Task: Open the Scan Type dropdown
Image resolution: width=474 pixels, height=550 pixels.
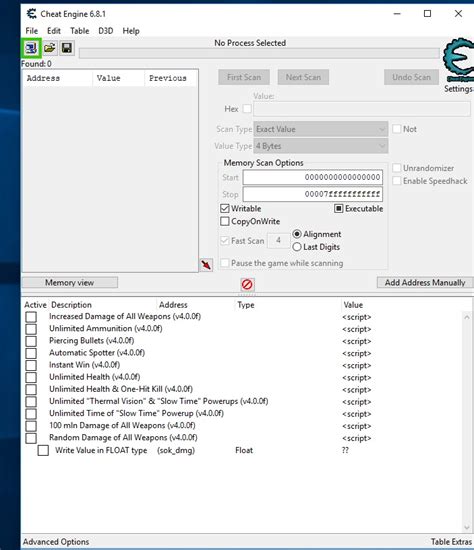Action: pos(321,129)
